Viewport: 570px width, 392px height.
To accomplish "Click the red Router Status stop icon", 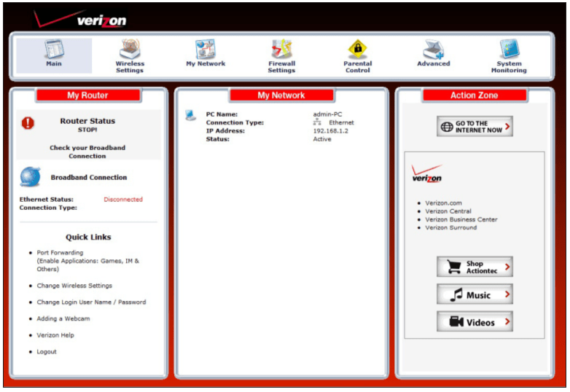I will pos(28,123).
